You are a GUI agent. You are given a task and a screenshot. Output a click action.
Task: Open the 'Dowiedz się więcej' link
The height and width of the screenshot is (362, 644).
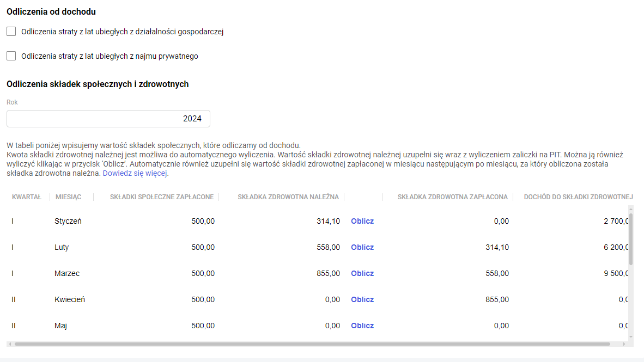click(x=135, y=173)
